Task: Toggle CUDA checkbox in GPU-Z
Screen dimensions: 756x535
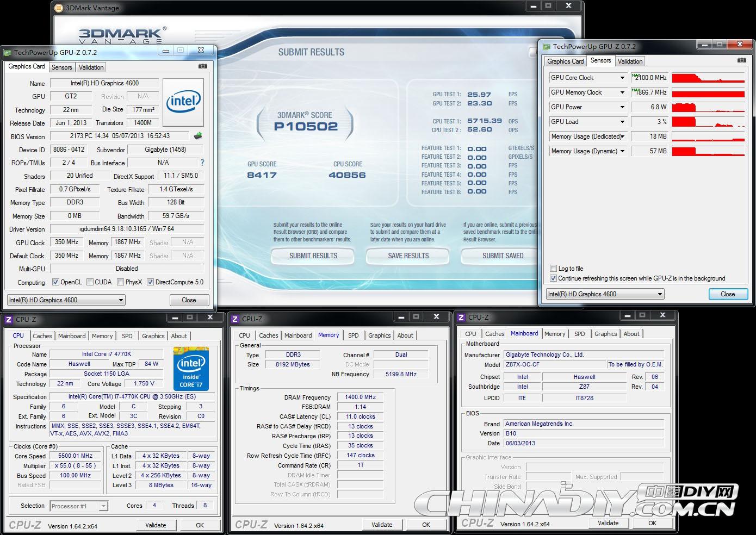Action: [x=90, y=282]
